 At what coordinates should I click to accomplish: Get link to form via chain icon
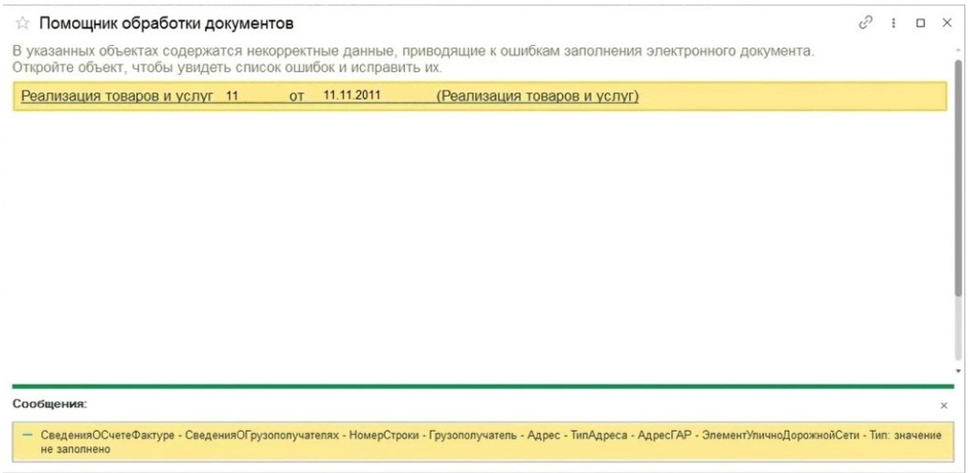pos(866,23)
